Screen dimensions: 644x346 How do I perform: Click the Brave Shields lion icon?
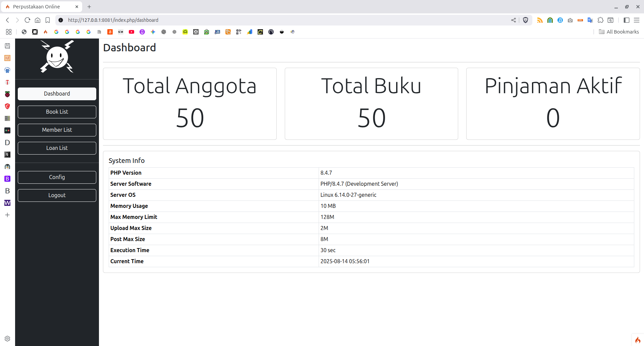click(x=526, y=20)
